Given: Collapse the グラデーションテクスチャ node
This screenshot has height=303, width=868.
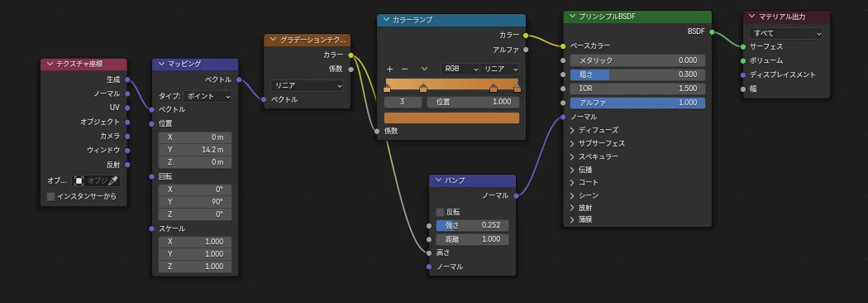Looking at the screenshot, I should pos(273,40).
